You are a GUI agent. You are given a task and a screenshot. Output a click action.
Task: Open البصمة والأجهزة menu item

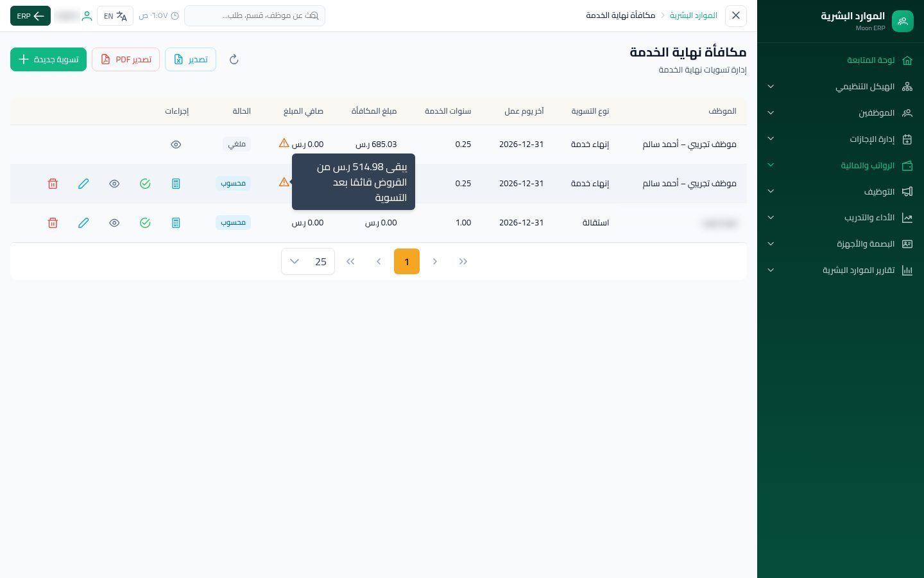tap(841, 244)
